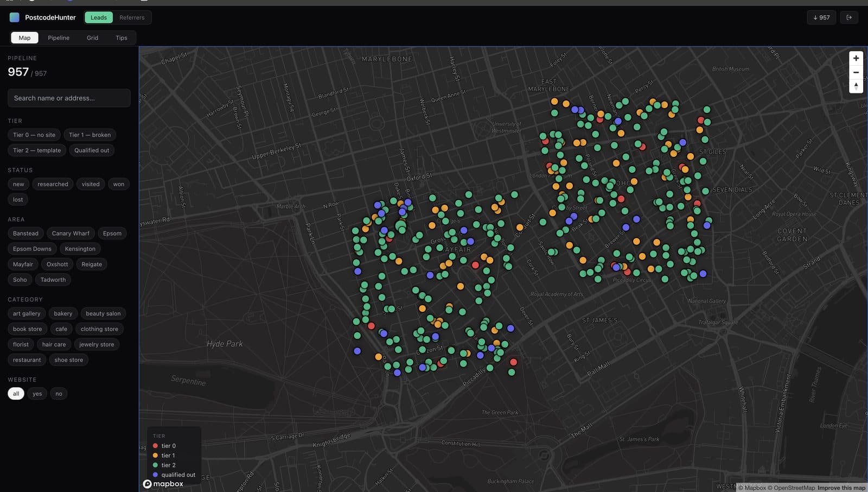
Task: Select website filter no
Action: [x=59, y=394]
